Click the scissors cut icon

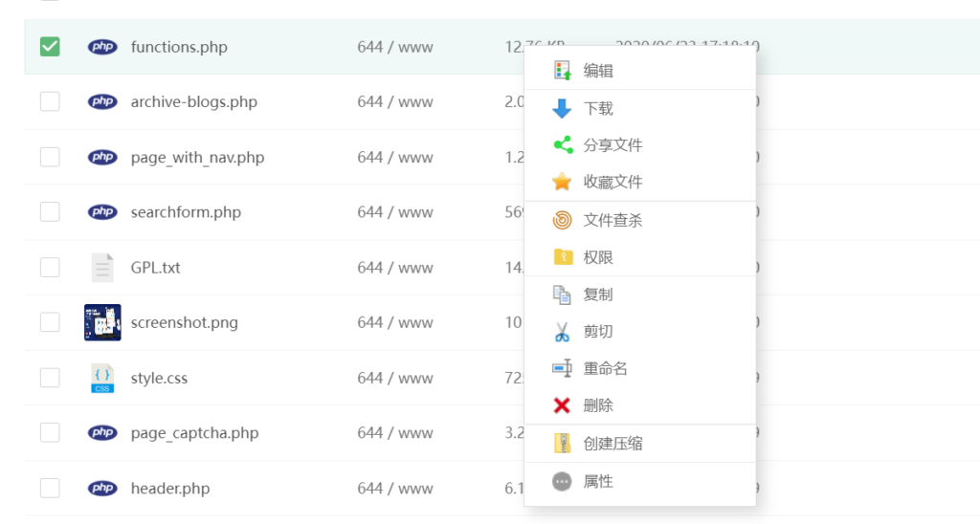tap(562, 332)
